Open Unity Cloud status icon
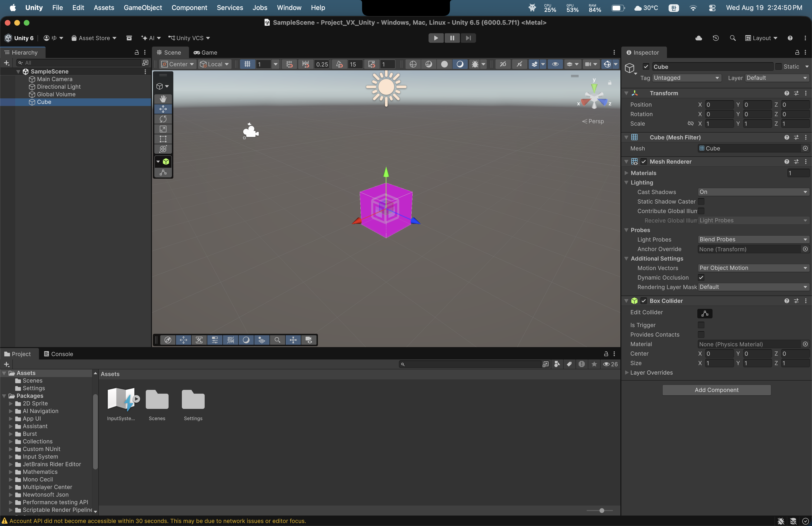Image resolution: width=812 pixels, height=526 pixels. pos(698,38)
